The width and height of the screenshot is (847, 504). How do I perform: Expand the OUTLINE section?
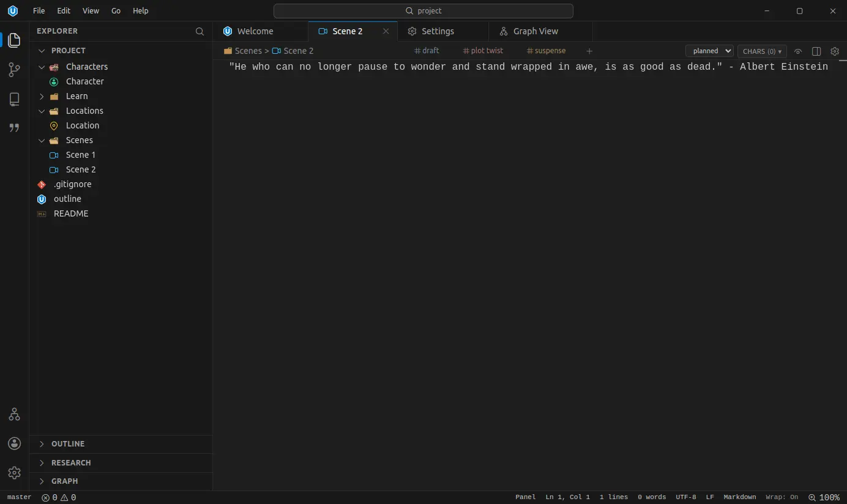pos(68,444)
